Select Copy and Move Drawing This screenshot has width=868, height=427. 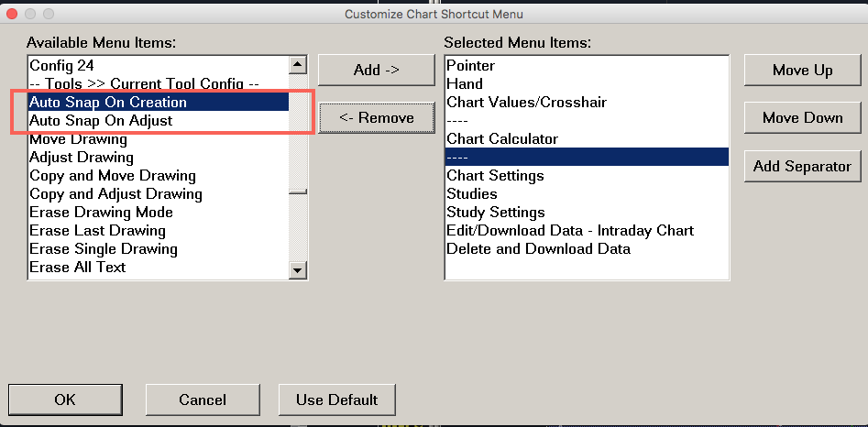[159, 175]
